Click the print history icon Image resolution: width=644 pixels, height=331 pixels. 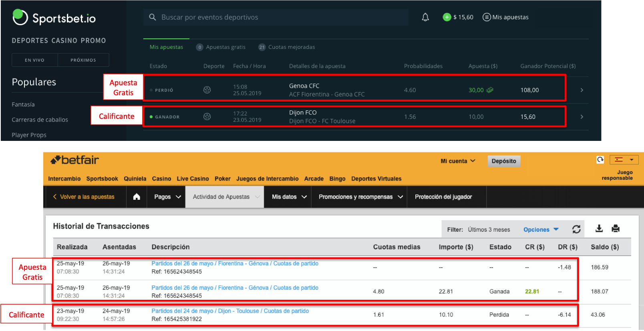616,229
